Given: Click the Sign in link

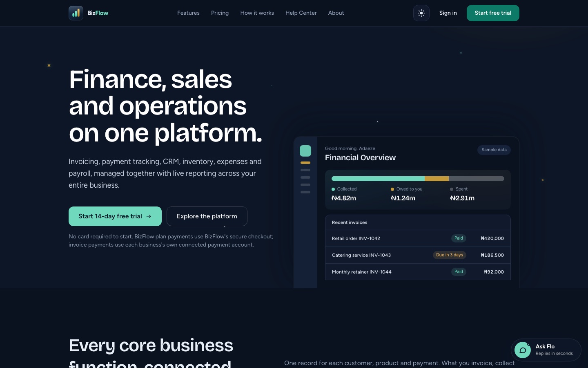Looking at the screenshot, I should [448, 13].
